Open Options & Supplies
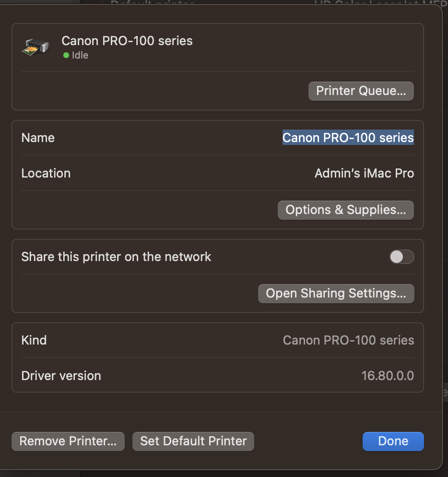This screenshot has height=477, width=448. 345,210
